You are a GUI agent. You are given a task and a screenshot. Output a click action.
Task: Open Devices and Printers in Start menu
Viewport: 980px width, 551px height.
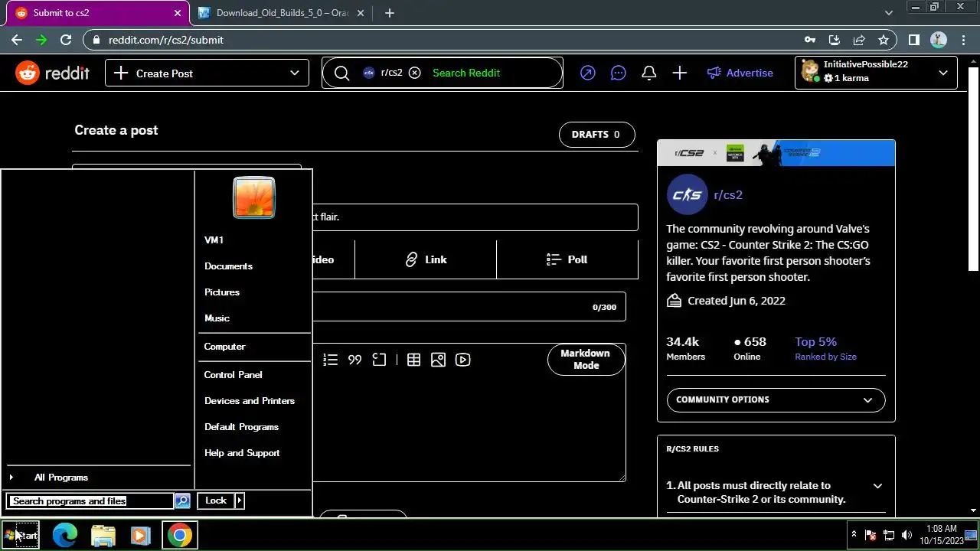point(249,400)
